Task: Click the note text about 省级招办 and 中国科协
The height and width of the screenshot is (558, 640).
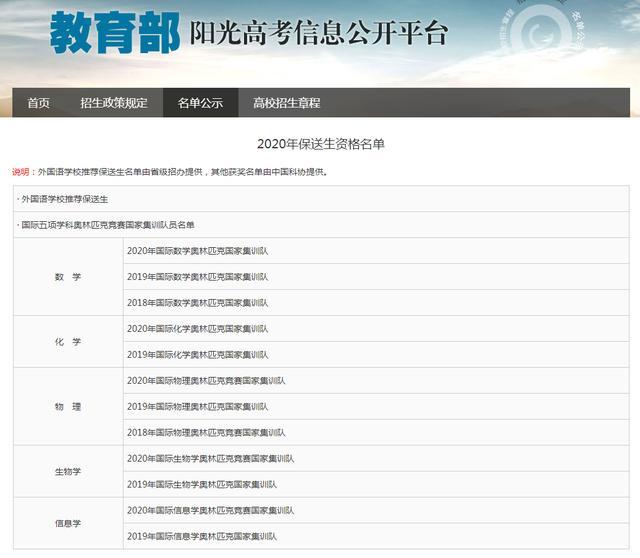Action: click(183, 172)
